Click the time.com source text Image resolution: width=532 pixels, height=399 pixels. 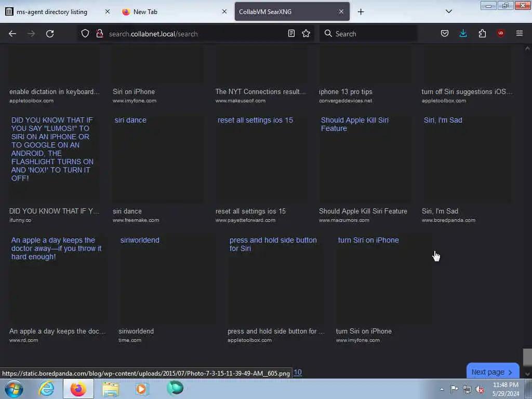[x=129, y=340]
